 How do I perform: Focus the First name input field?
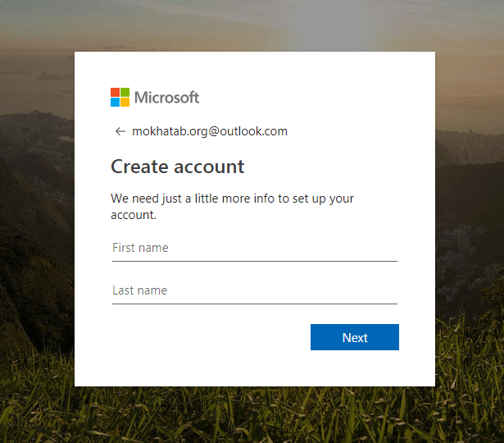pyautogui.click(x=254, y=248)
